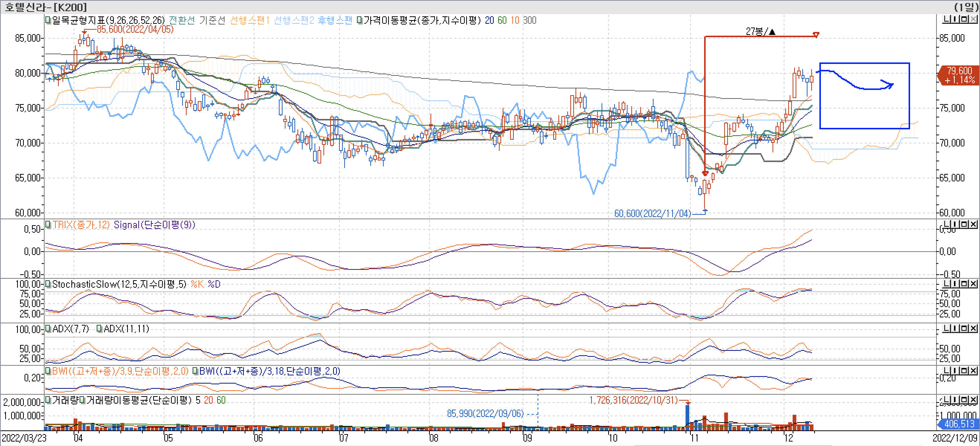Click the 85,600 high price marker label
This screenshot has width=980, height=446.
pos(135,29)
